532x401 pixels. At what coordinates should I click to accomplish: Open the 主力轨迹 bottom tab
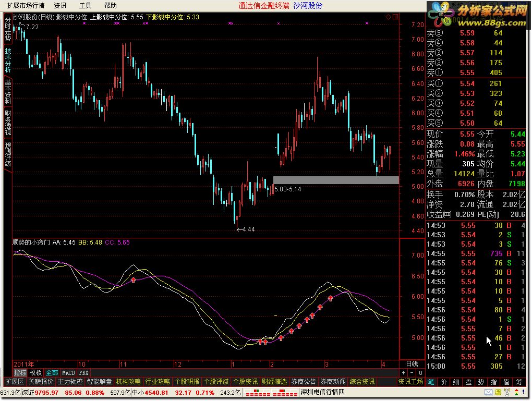coord(70,382)
